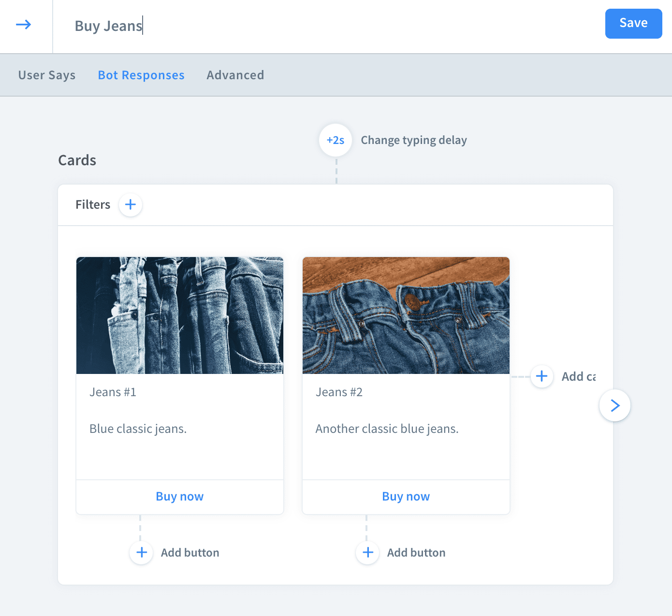This screenshot has height=616, width=672.
Task: Go to the Advanced tab
Action: (x=235, y=75)
